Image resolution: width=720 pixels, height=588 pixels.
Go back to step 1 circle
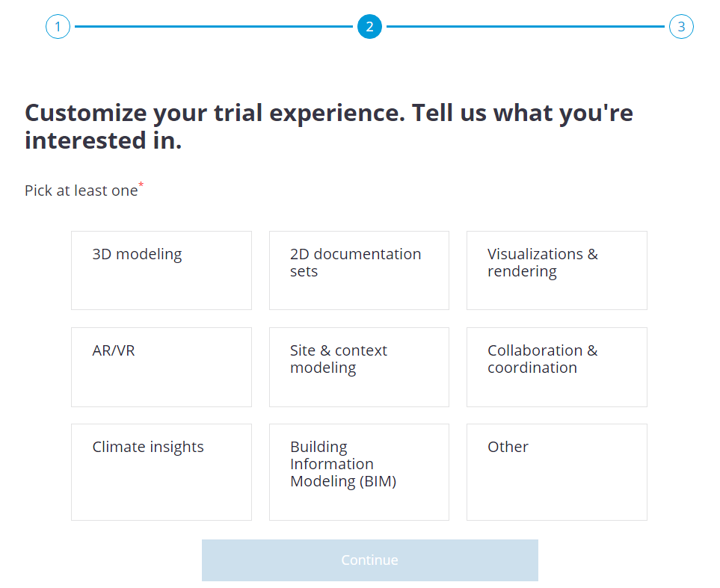point(58,27)
